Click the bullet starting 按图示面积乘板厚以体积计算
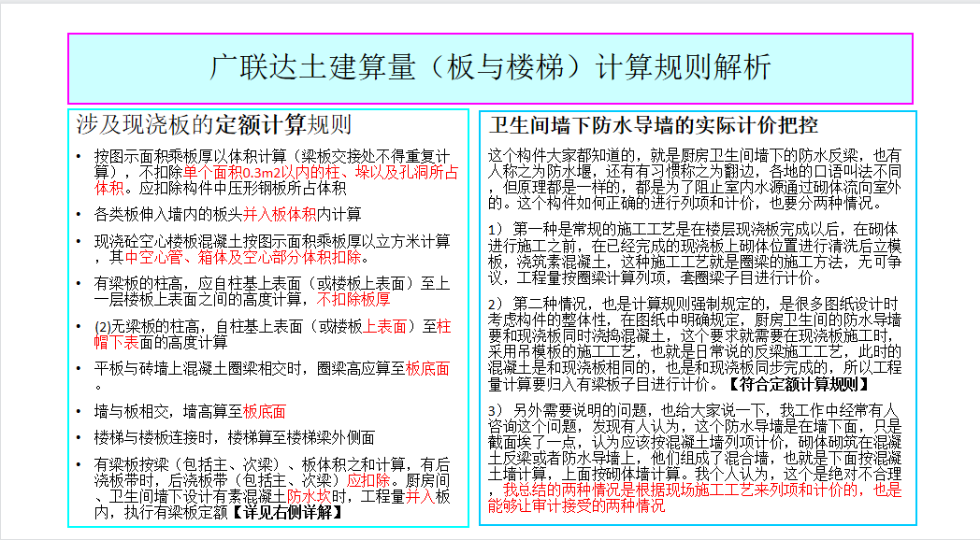This screenshot has width=980, height=540. pyautogui.click(x=276, y=172)
